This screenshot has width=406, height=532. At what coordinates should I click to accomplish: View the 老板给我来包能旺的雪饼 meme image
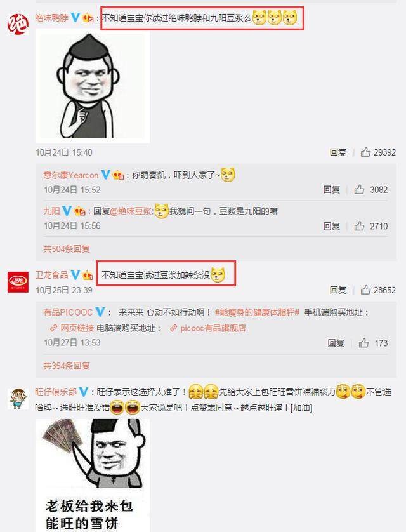[93, 475]
